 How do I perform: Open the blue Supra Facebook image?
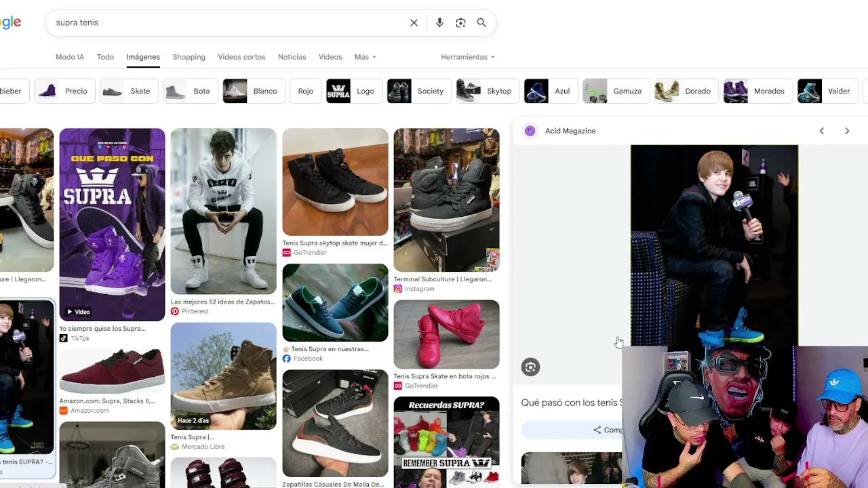[x=335, y=302]
